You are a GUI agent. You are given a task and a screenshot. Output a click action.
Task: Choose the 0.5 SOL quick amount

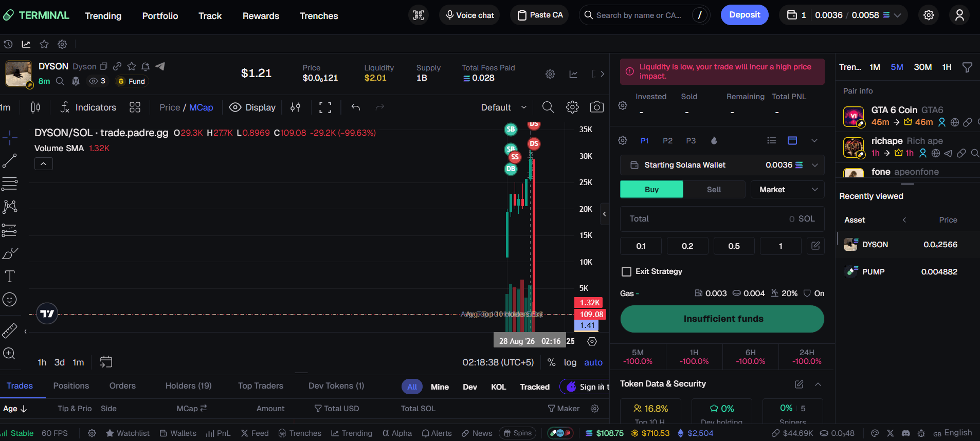point(734,246)
